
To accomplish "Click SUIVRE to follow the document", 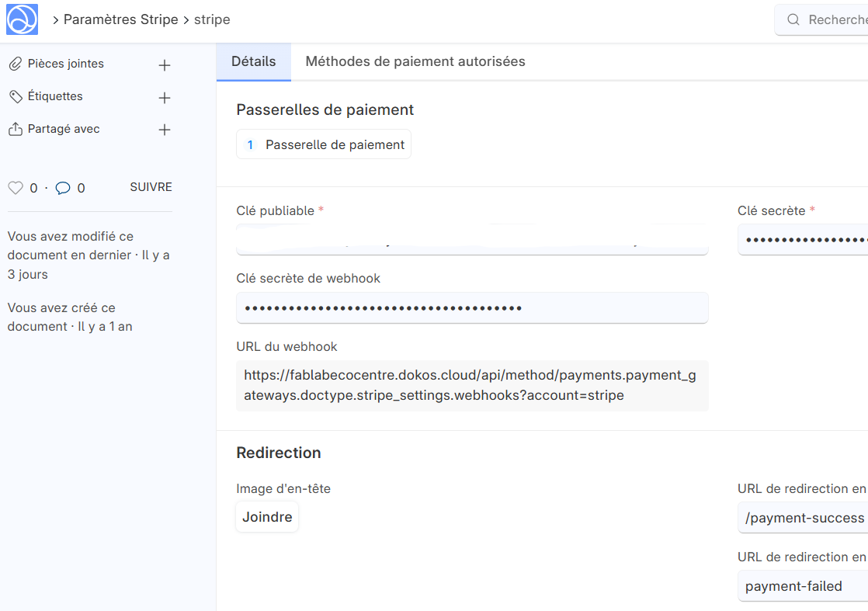I will 151,187.
